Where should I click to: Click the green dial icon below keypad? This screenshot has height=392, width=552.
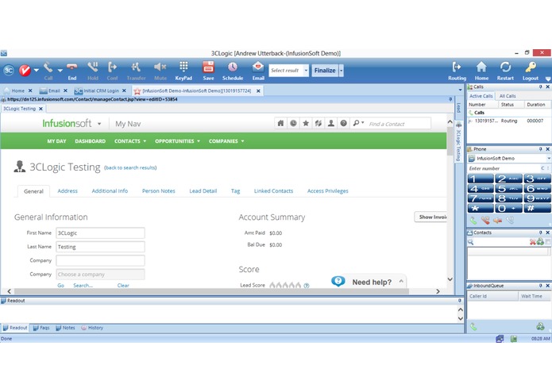(x=473, y=221)
